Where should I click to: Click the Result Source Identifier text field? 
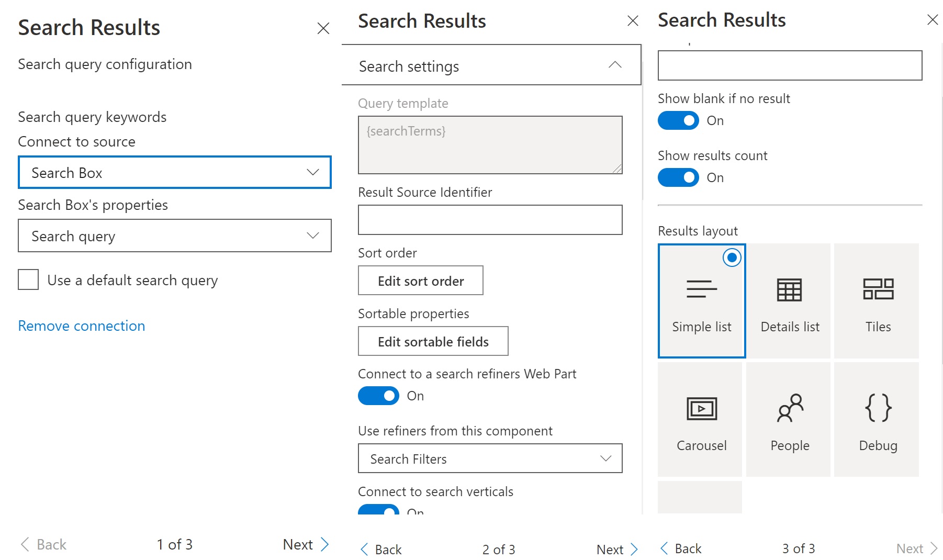pos(490,220)
